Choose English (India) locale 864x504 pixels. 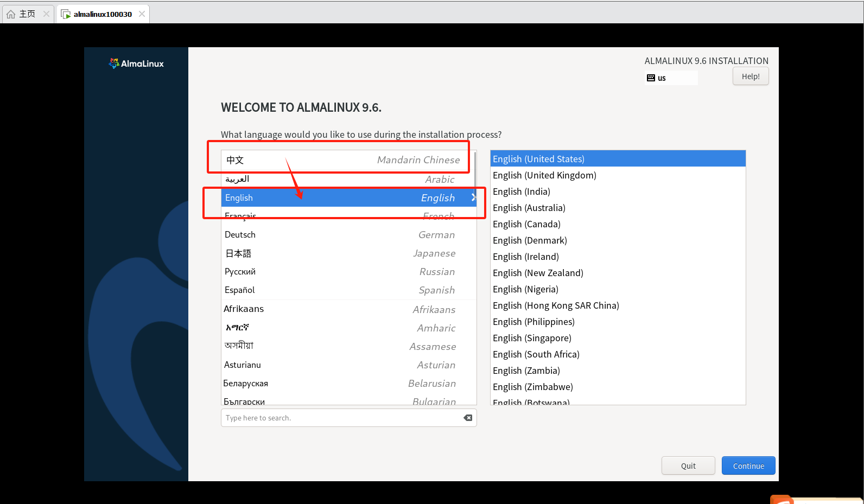(x=618, y=192)
